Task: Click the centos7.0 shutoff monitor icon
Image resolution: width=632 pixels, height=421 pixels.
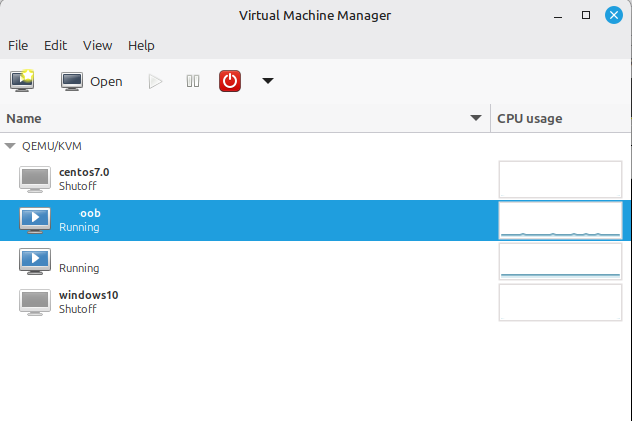Action: point(35,179)
